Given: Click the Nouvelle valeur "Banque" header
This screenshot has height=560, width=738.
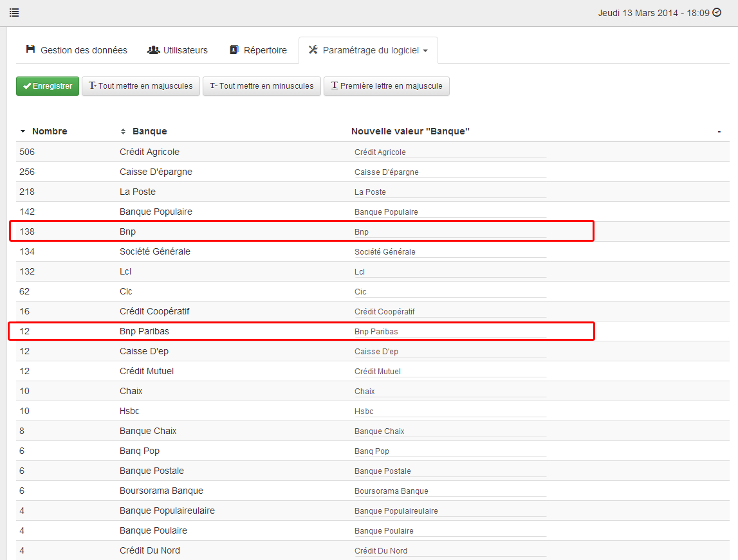Looking at the screenshot, I should point(411,131).
